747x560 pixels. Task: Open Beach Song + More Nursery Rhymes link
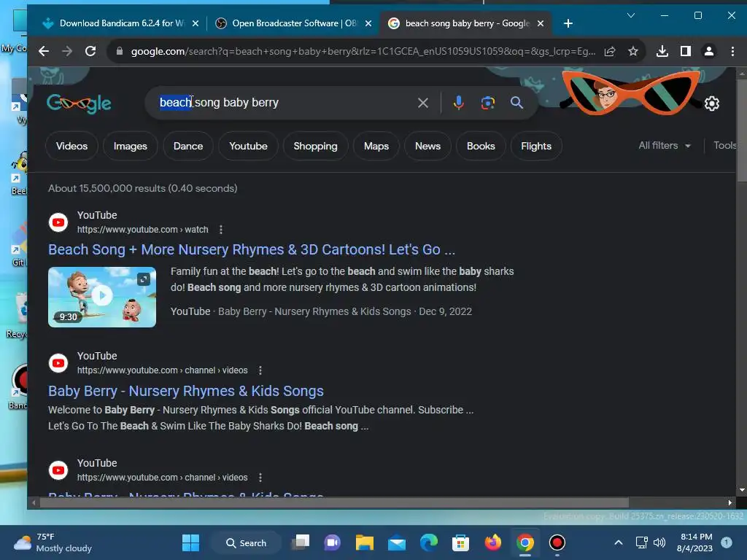252,249
